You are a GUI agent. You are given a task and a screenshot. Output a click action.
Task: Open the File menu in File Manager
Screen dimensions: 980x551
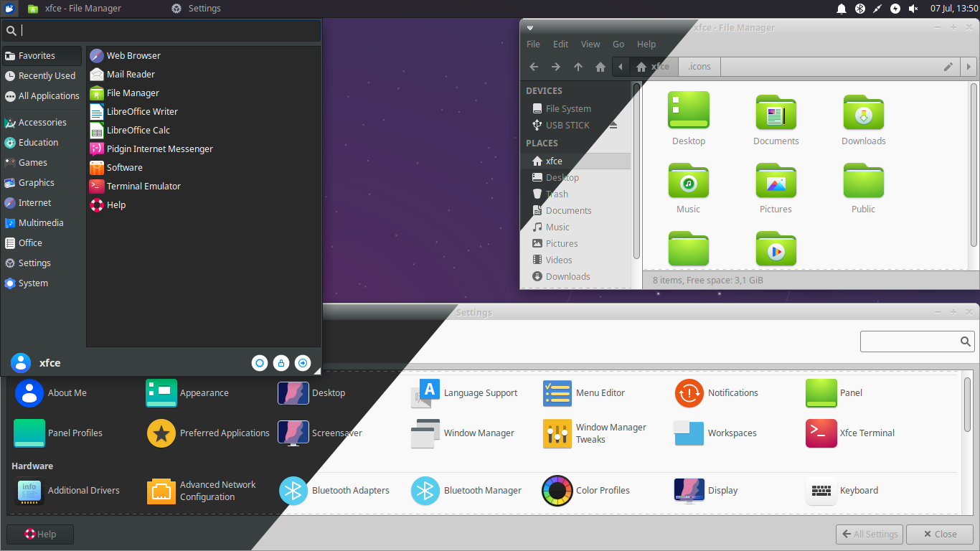tap(533, 44)
